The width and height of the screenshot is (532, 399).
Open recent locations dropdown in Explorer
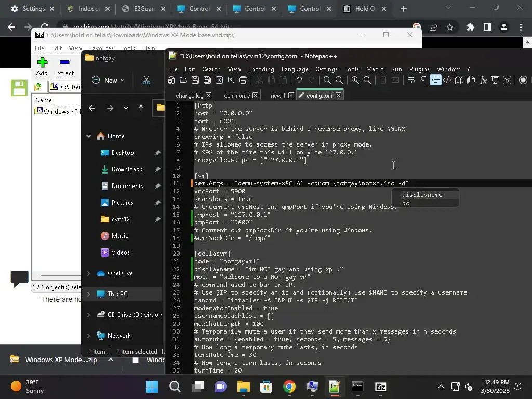(126, 108)
